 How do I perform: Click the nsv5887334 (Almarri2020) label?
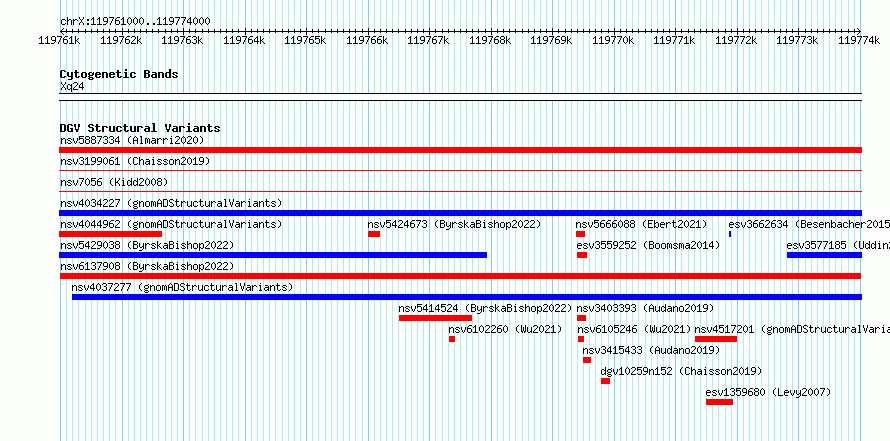click(132, 140)
